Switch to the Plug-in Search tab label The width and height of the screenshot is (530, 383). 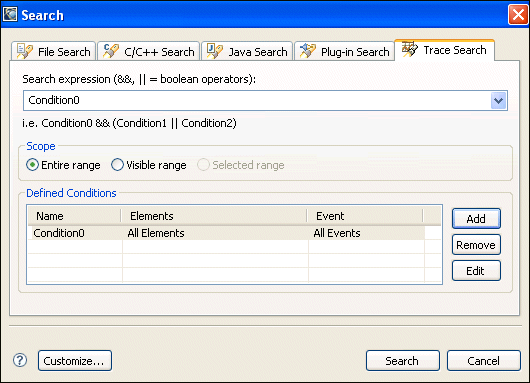point(355,52)
